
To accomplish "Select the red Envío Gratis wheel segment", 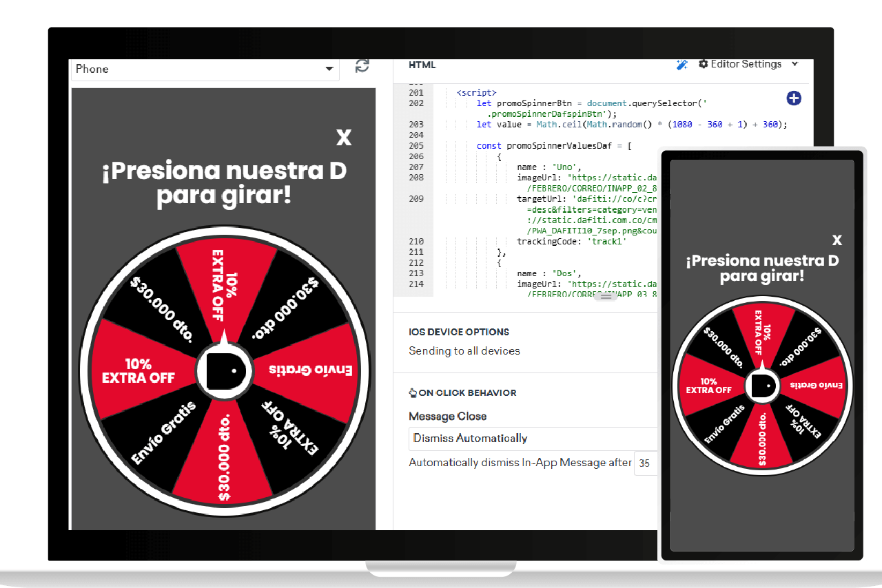I will point(310,370).
